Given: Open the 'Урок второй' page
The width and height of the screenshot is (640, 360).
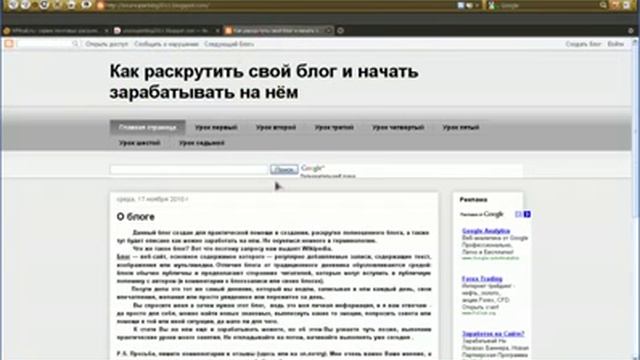Looking at the screenshot, I should coord(276,127).
